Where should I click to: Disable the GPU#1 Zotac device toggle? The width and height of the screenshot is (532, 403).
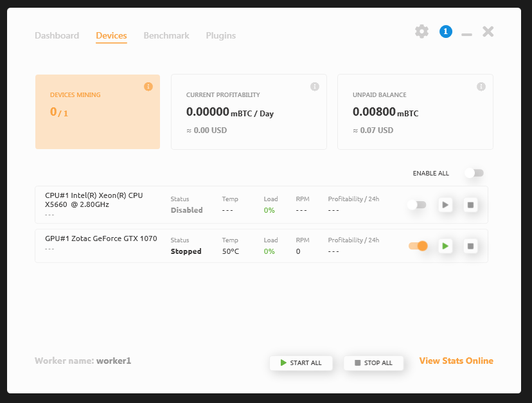pyautogui.click(x=417, y=246)
